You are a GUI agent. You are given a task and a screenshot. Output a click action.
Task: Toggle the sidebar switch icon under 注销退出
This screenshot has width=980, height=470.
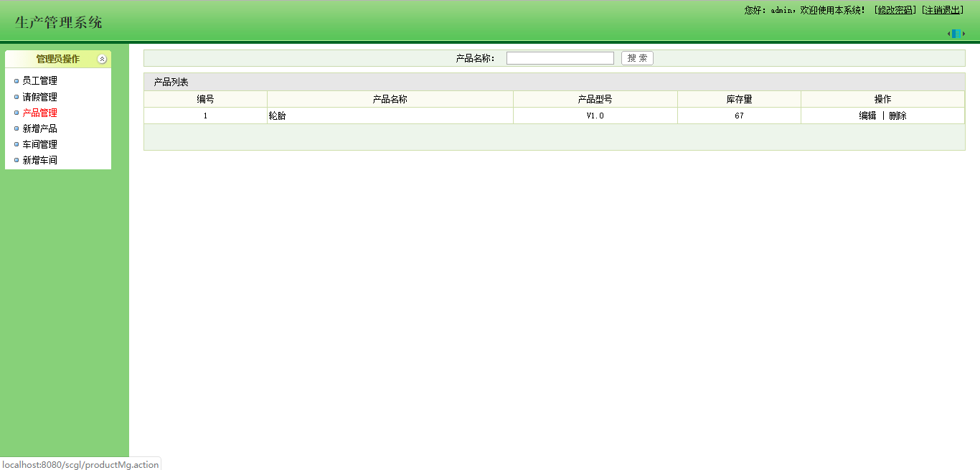956,34
